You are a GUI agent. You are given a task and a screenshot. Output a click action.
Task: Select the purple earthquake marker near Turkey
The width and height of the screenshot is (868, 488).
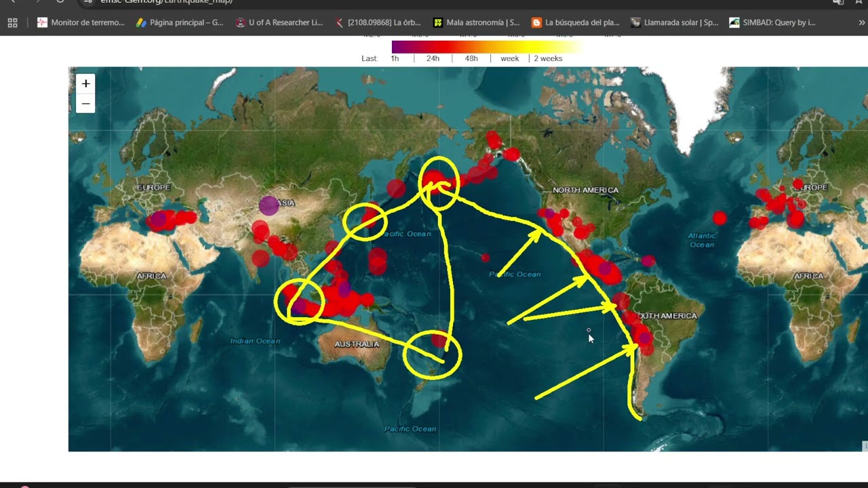158,220
